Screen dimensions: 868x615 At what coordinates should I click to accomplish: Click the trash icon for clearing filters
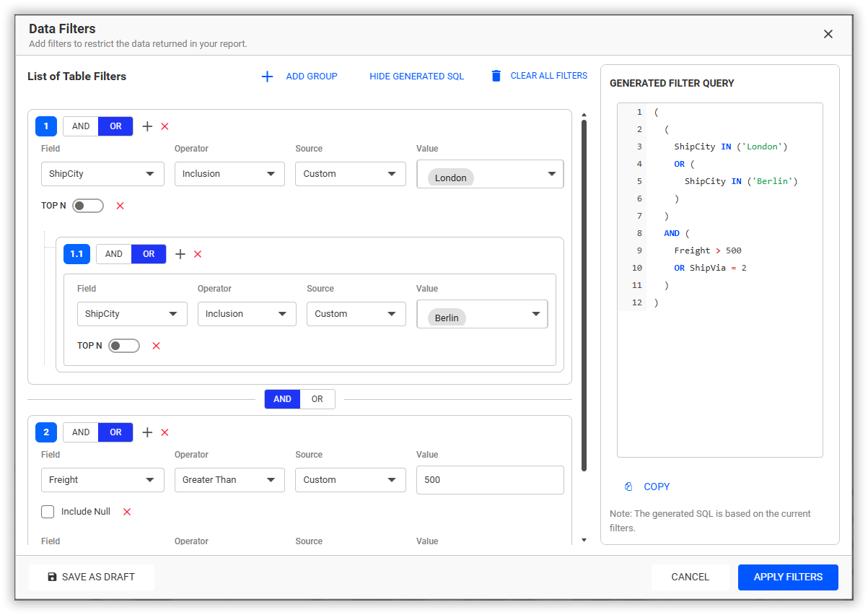point(496,76)
